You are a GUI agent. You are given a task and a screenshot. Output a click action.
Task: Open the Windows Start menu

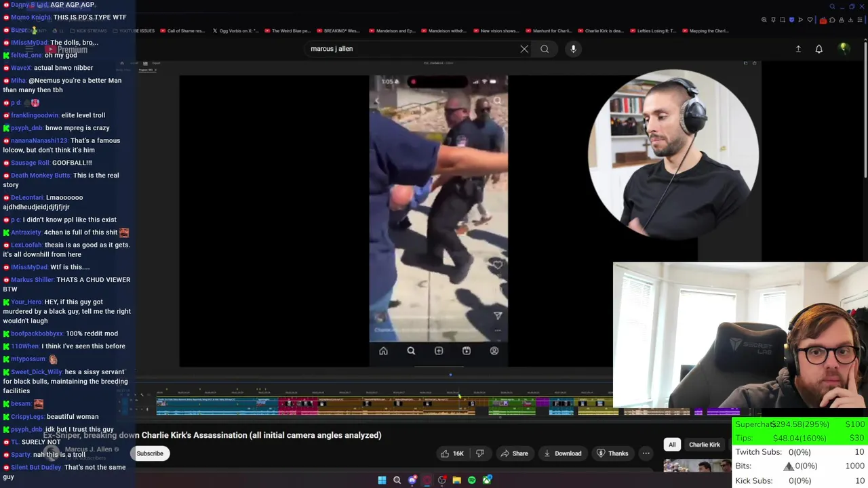click(x=382, y=480)
